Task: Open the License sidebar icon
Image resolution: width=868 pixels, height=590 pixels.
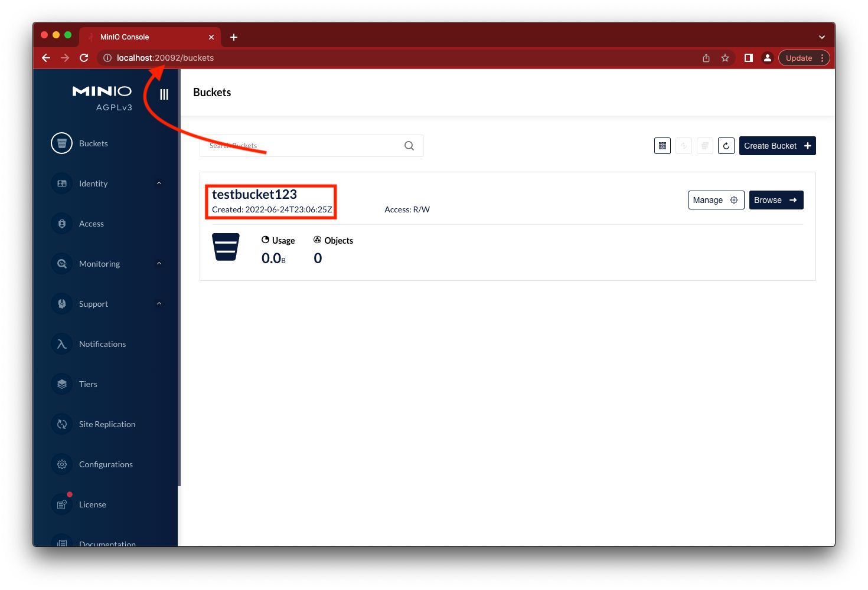Action: coord(62,504)
